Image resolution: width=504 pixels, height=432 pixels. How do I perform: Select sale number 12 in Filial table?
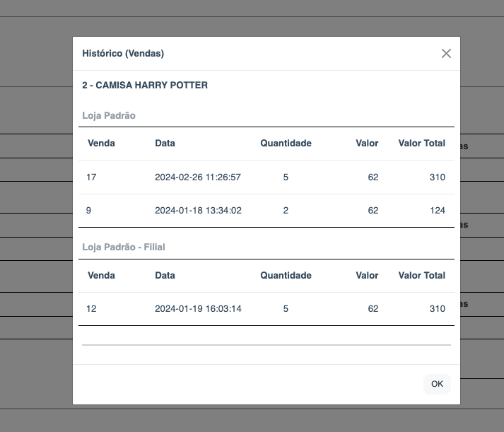click(x=91, y=308)
